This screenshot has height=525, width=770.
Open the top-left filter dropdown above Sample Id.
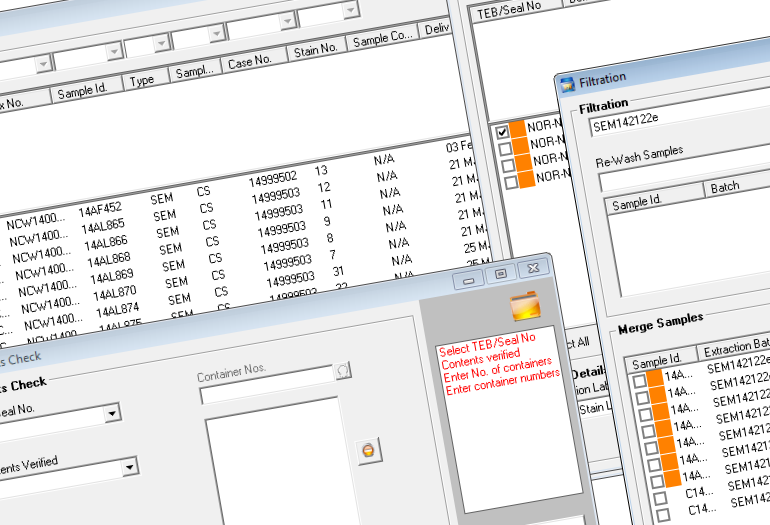(x=42, y=64)
